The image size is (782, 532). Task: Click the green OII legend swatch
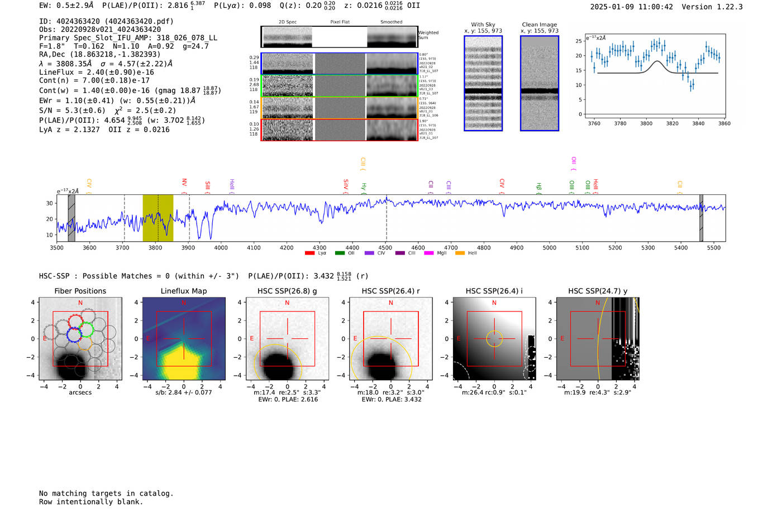[x=340, y=253]
